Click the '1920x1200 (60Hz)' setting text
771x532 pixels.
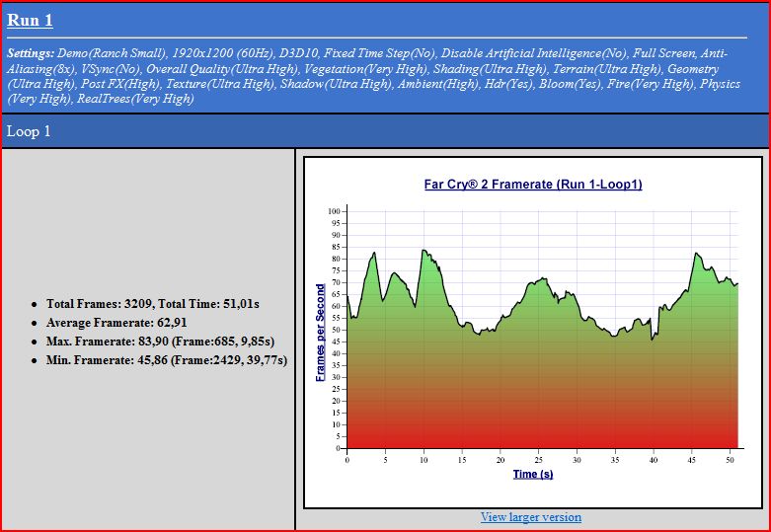coord(223,53)
